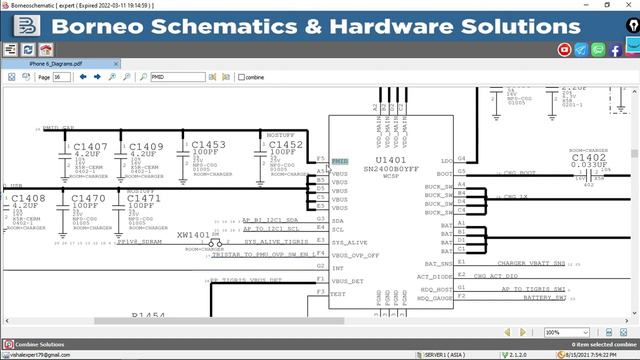Click the yellow right triangle in bottom bar

(522, 332)
